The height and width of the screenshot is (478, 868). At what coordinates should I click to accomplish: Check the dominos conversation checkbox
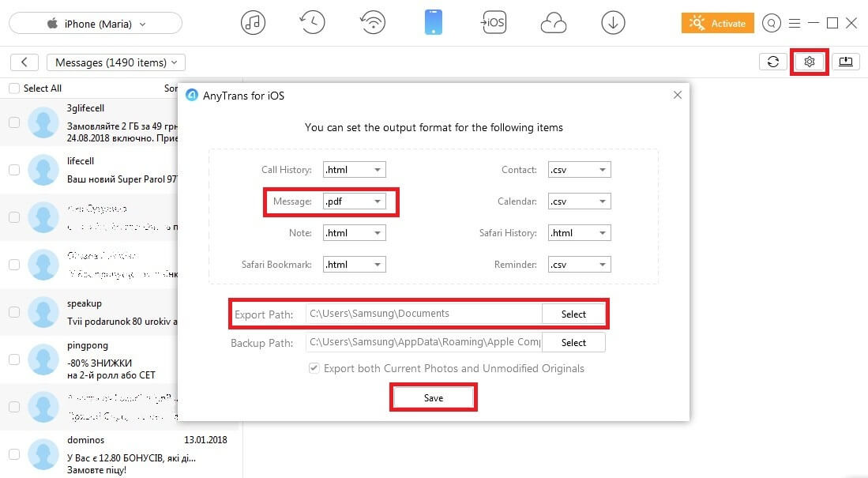pos(14,454)
